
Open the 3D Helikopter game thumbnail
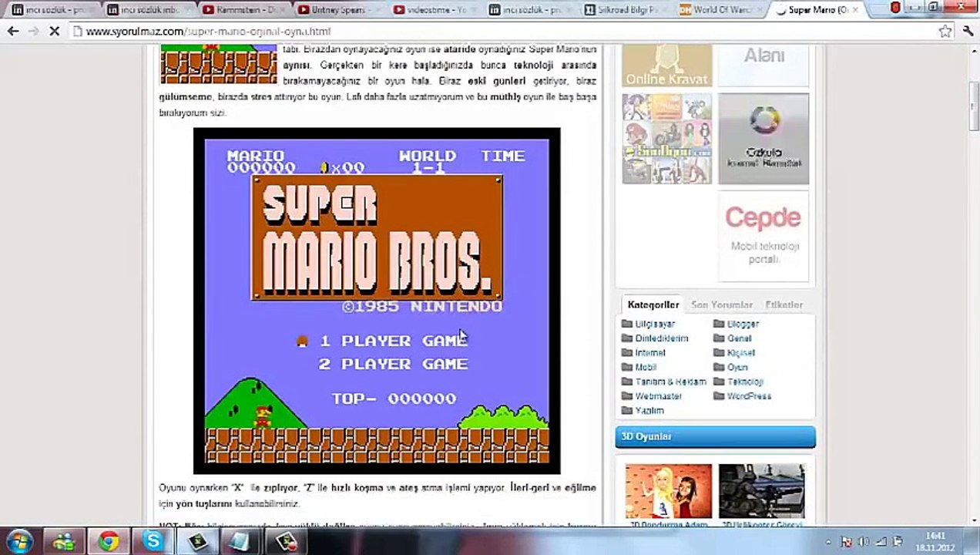click(761, 492)
